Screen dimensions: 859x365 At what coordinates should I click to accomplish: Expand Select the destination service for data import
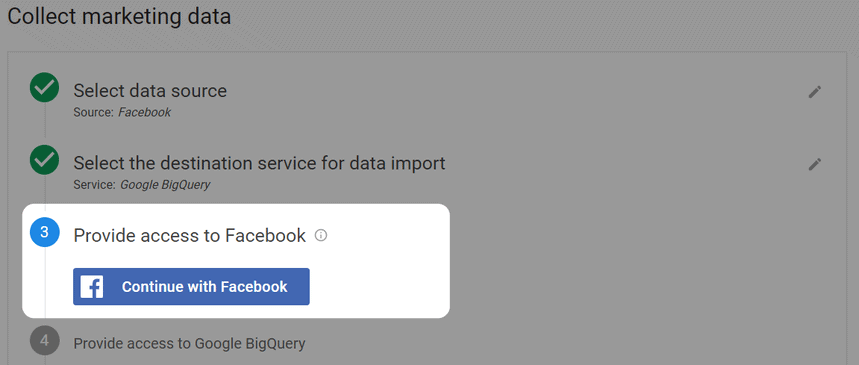click(x=259, y=163)
